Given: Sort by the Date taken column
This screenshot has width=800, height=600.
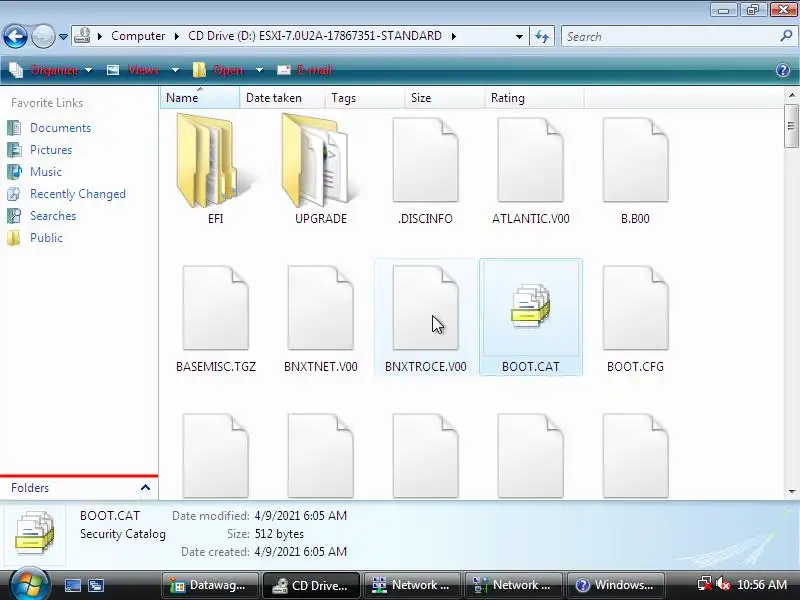Looking at the screenshot, I should click(x=282, y=97).
